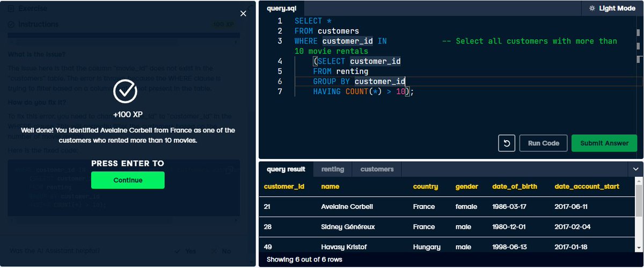Switch to the customers table tab

coord(377,169)
